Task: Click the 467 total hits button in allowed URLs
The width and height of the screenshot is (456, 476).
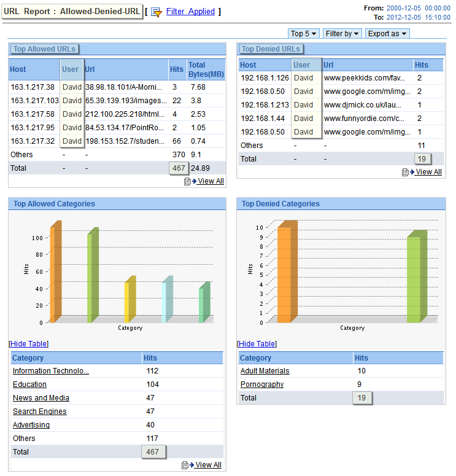Action: pos(179,168)
